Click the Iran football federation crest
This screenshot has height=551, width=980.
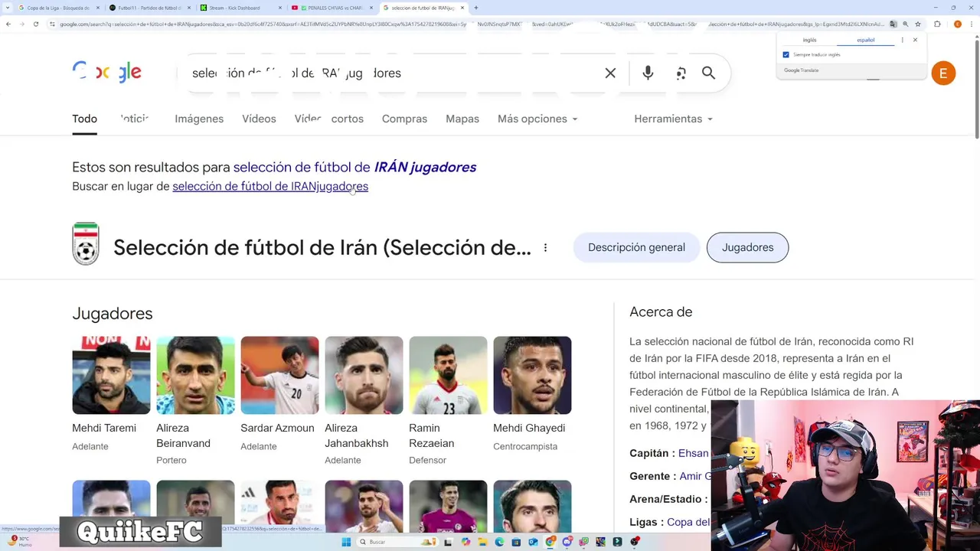(86, 243)
